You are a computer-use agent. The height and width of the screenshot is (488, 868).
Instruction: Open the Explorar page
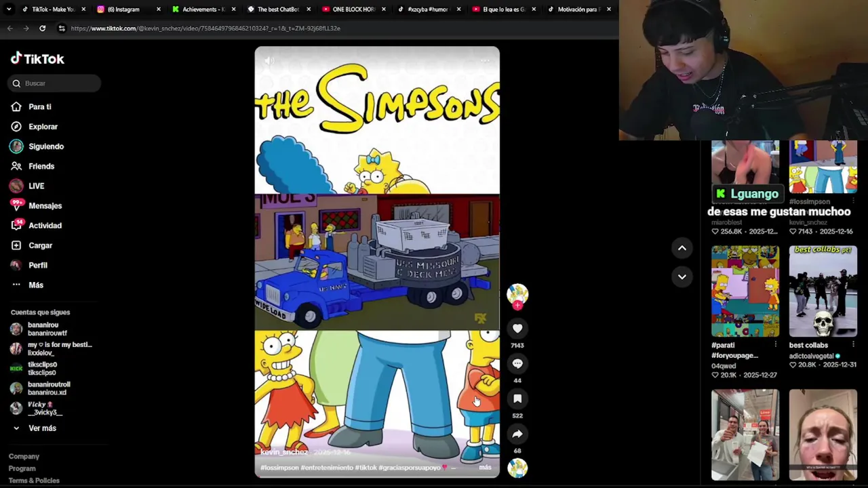[x=43, y=127]
